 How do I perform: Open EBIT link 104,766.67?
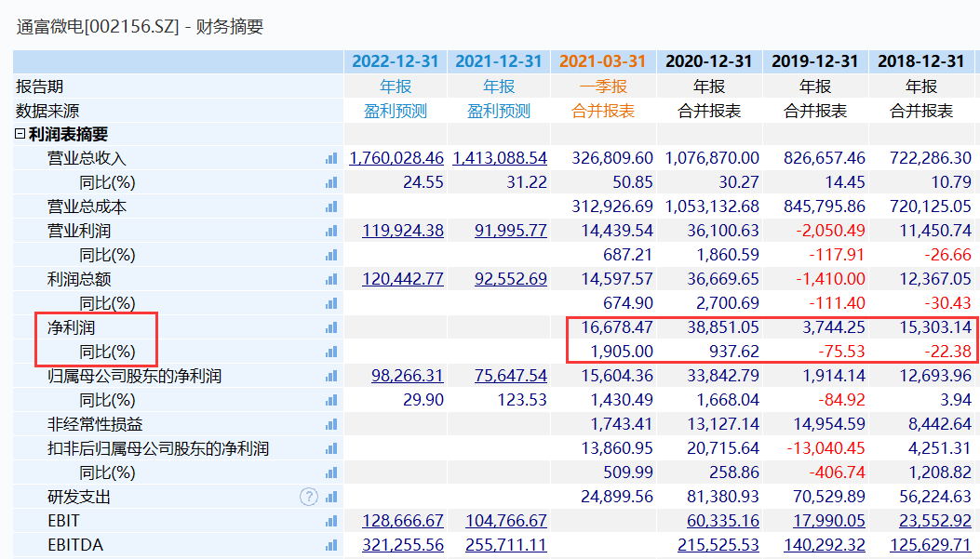[x=505, y=521]
